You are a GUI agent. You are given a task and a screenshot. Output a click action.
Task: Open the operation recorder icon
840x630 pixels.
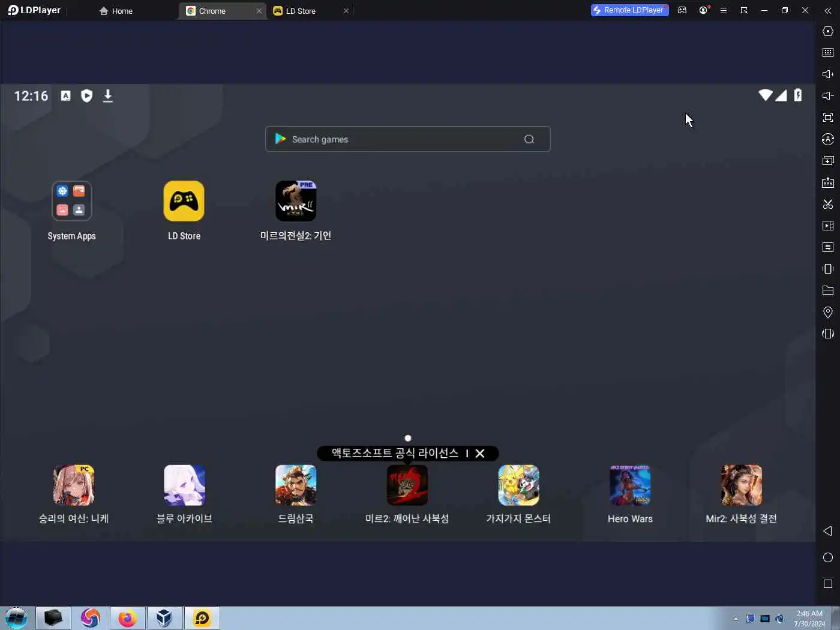(828, 139)
